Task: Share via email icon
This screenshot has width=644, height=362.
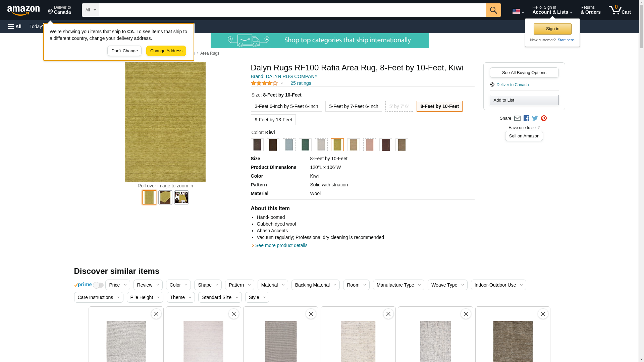Action: [x=517, y=118]
